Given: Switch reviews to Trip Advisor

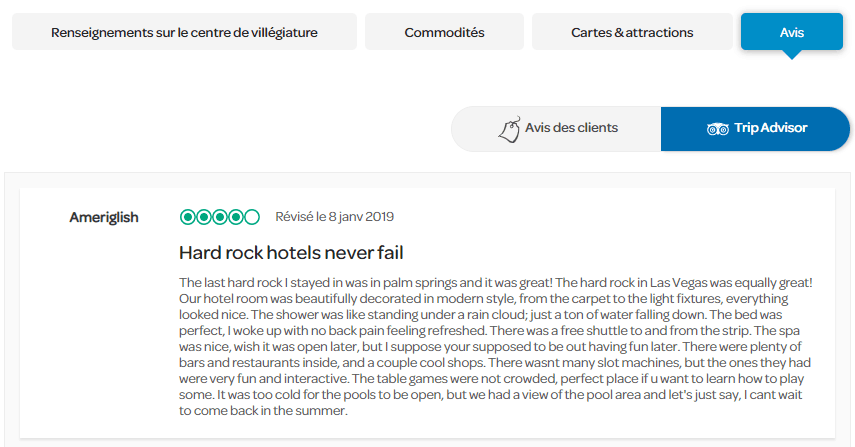Looking at the screenshot, I should (755, 129).
